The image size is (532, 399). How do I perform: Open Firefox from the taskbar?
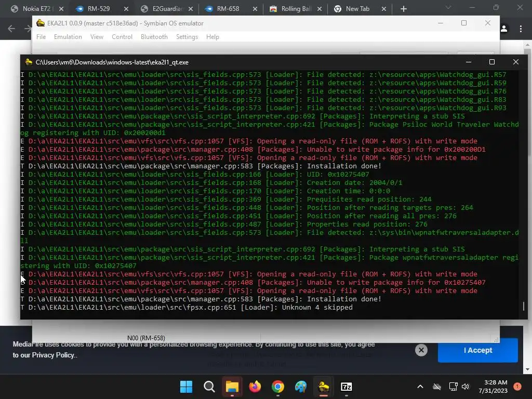tap(255, 387)
